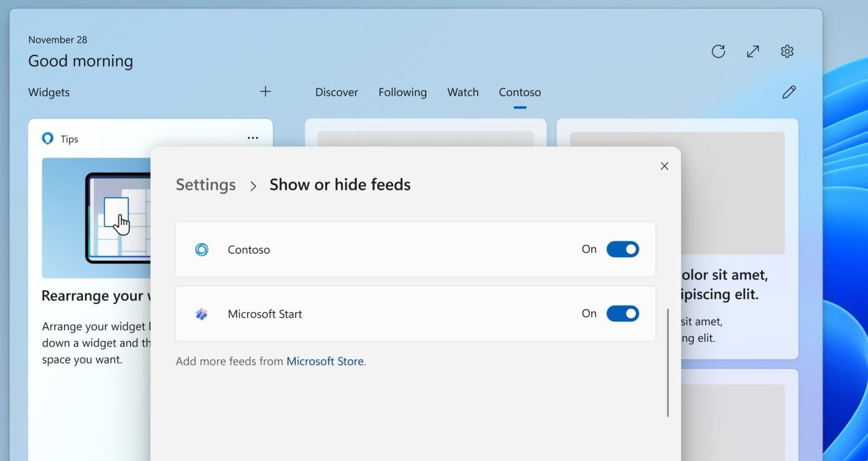868x461 pixels.
Task: Open widgets settings gear icon
Action: click(x=787, y=52)
